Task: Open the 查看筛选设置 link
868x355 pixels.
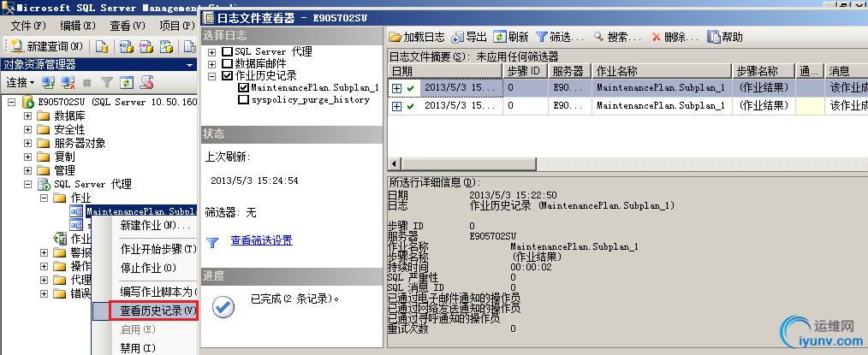Action: pos(261,240)
